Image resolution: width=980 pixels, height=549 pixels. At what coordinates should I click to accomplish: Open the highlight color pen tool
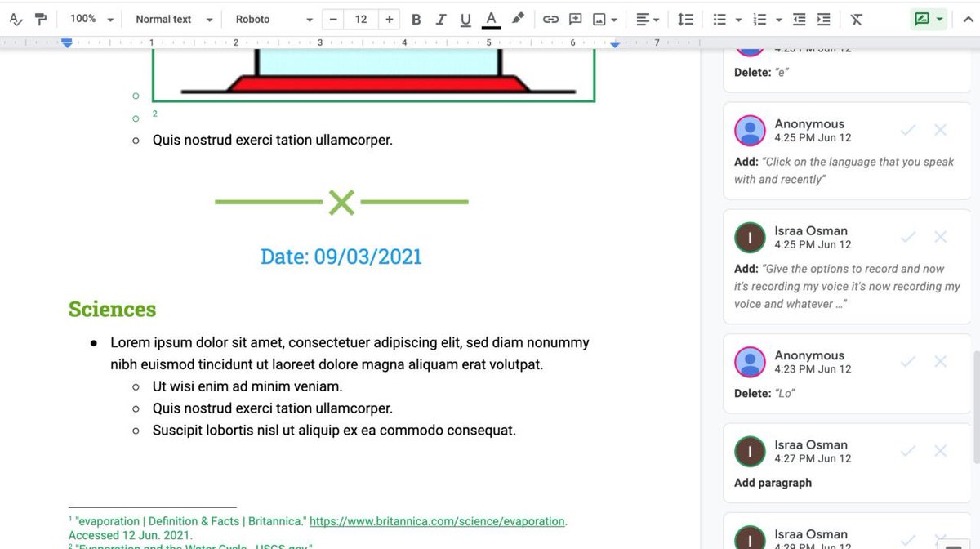coord(518,19)
